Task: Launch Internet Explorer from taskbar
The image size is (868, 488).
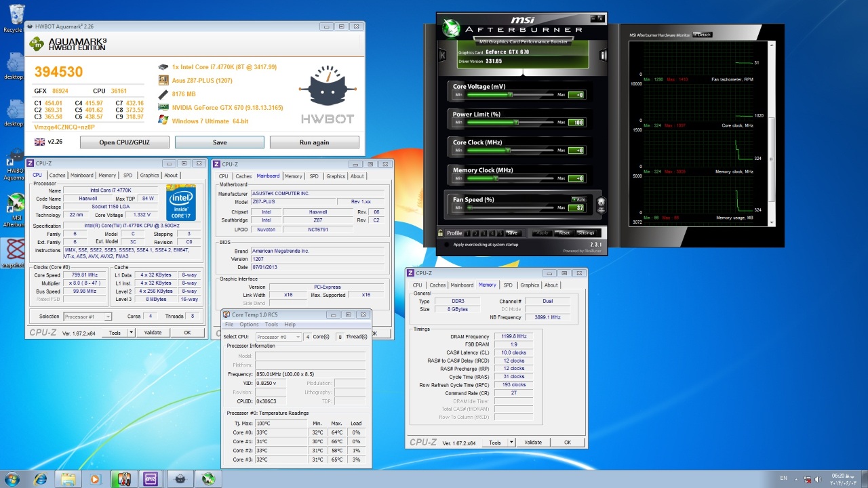Action: [x=41, y=479]
